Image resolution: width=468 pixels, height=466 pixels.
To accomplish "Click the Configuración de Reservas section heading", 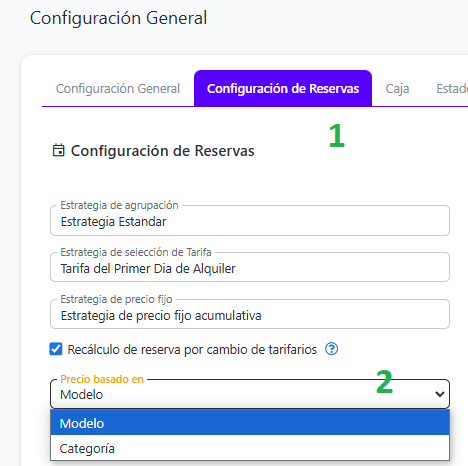I will tap(163, 151).
